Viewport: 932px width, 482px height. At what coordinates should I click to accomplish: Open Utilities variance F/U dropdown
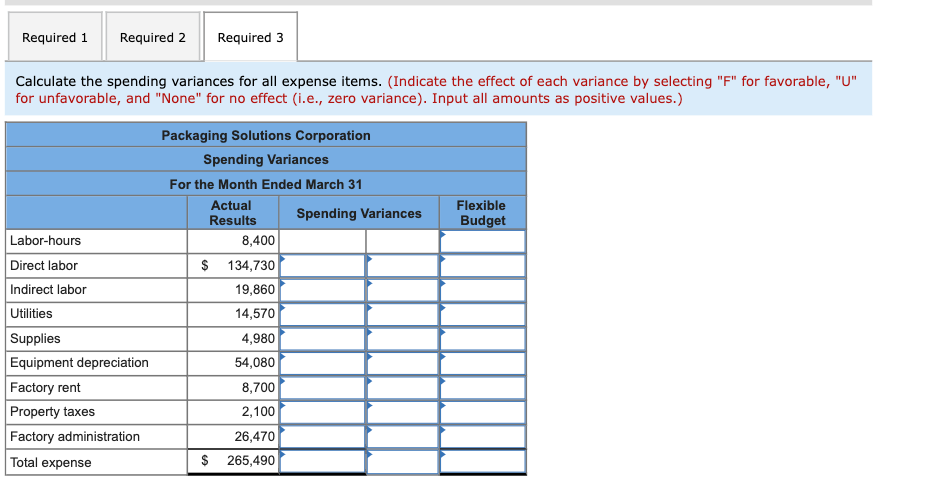pyautogui.click(x=402, y=314)
